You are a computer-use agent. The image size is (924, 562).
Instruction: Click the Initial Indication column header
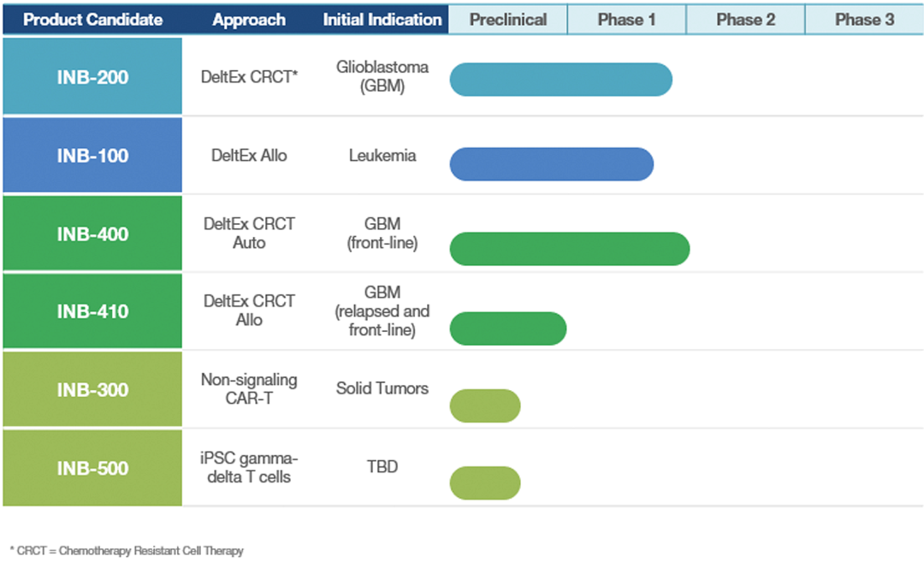click(x=382, y=20)
